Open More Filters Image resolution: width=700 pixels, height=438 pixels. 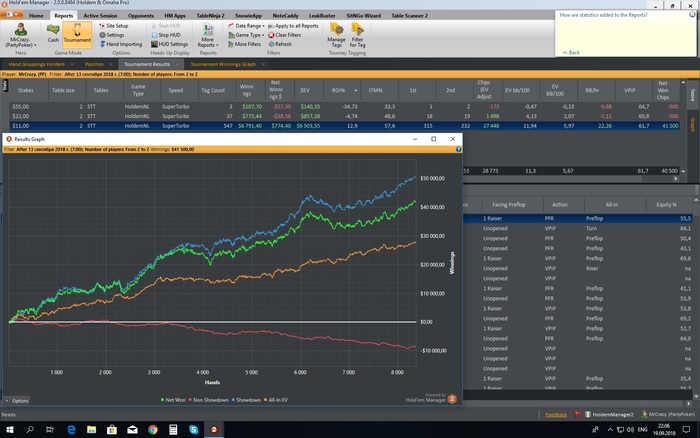244,44
